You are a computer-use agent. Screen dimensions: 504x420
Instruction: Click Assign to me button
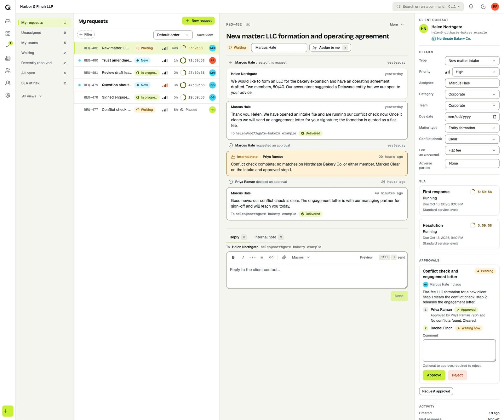pyautogui.click(x=330, y=48)
